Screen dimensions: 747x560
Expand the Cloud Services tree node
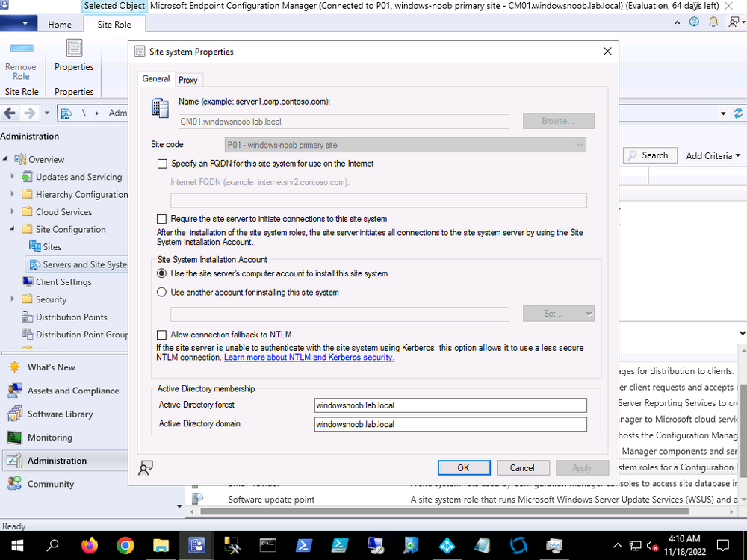tap(13, 211)
